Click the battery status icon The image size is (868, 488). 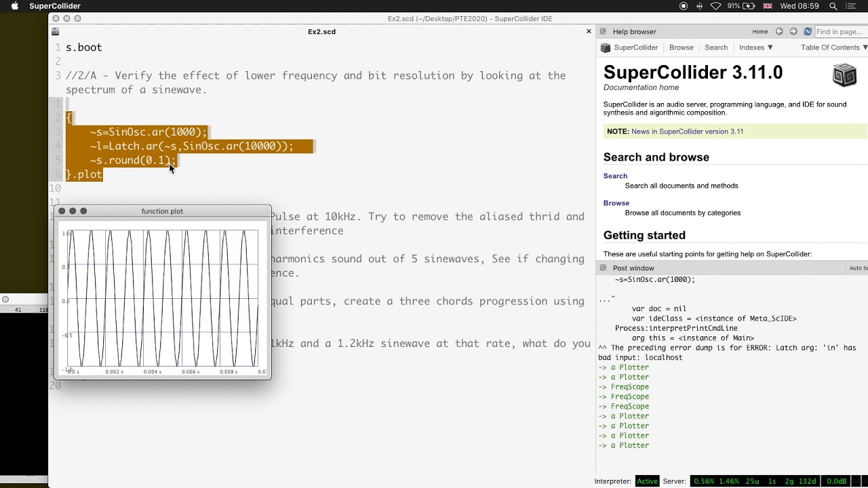point(749,6)
